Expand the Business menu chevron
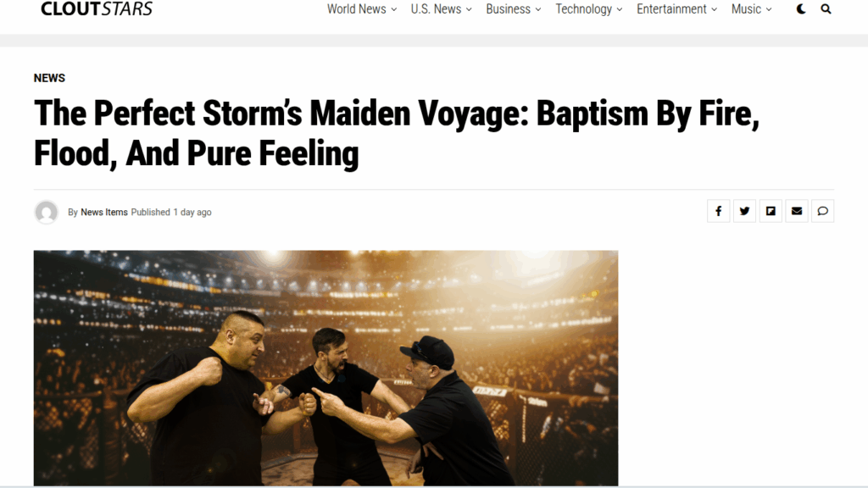 click(537, 9)
